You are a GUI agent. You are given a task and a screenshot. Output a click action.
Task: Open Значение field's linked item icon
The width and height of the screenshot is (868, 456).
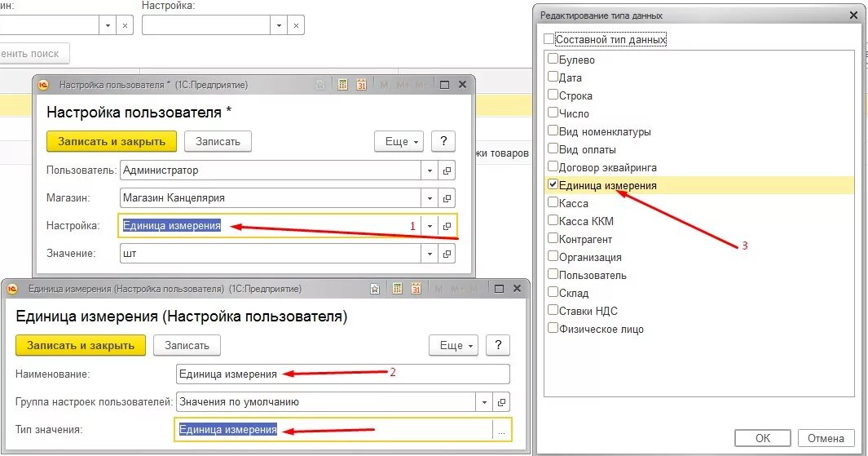click(x=447, y=254)
